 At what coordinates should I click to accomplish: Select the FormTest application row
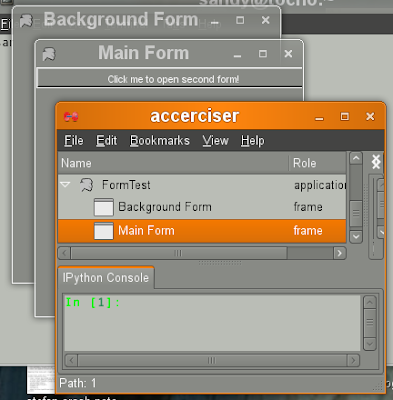point(202,185)
